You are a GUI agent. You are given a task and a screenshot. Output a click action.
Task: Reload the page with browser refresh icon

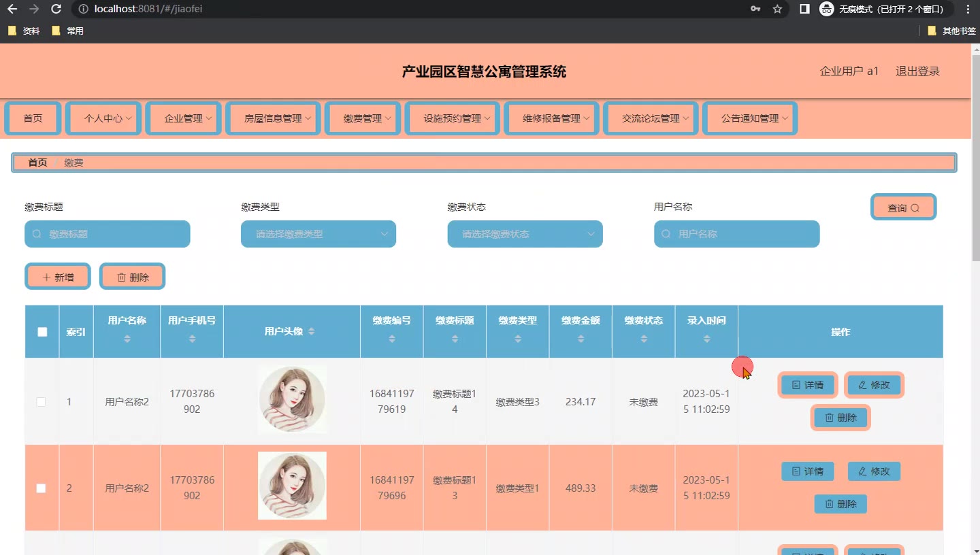56,9
